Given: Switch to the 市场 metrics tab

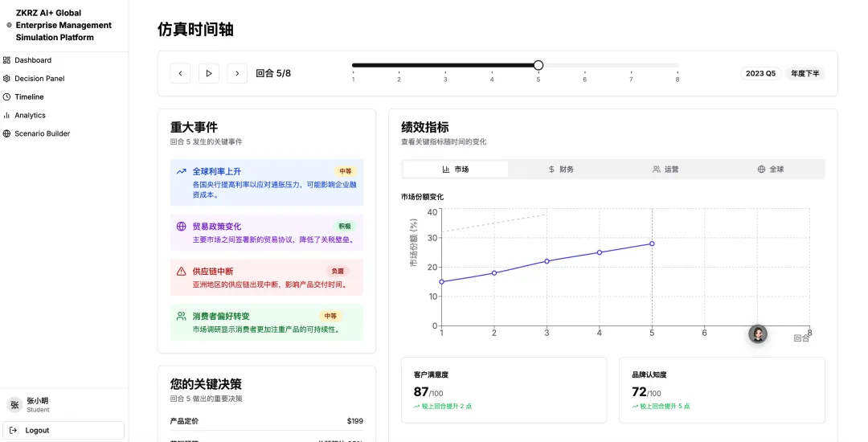Looking at the screenshot, I should (455, 170).
